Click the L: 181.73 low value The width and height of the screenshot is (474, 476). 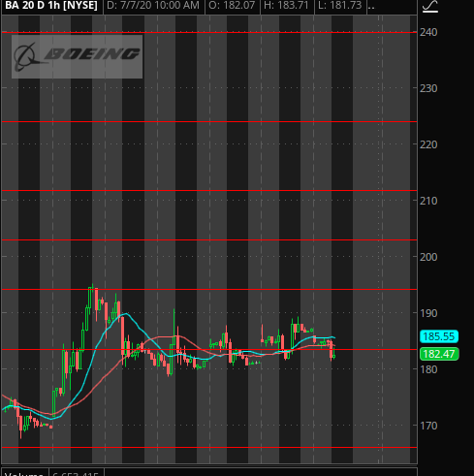tap(339, 6)
